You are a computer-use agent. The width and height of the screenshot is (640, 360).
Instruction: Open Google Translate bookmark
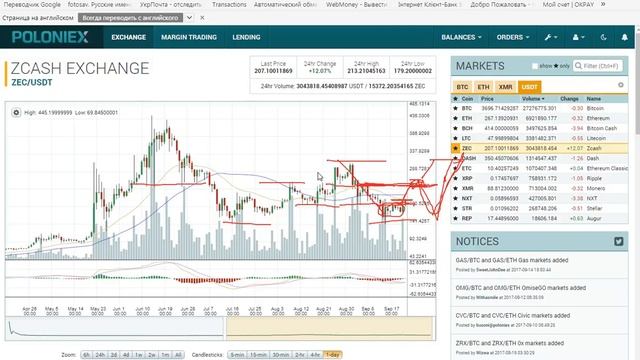point(32,4)
